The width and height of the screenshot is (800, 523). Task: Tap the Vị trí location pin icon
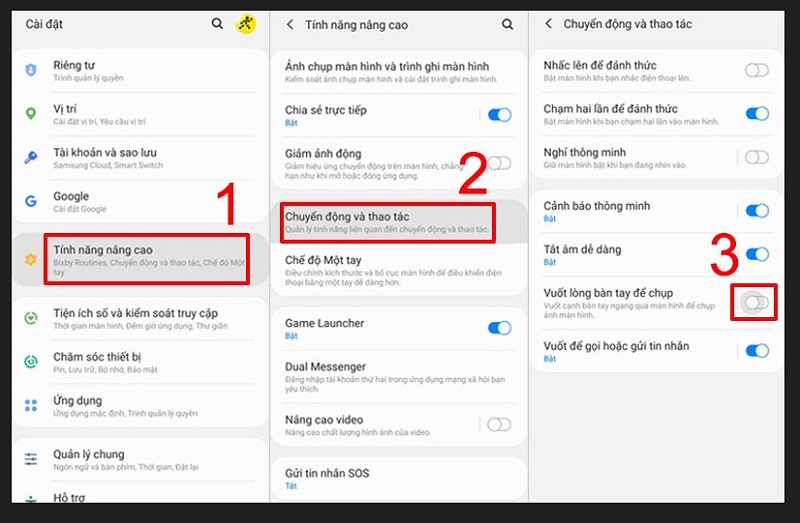[31, 114]
